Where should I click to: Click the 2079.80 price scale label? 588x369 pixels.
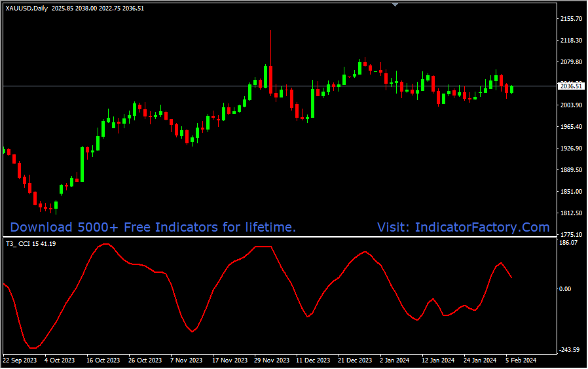(571, 61)
